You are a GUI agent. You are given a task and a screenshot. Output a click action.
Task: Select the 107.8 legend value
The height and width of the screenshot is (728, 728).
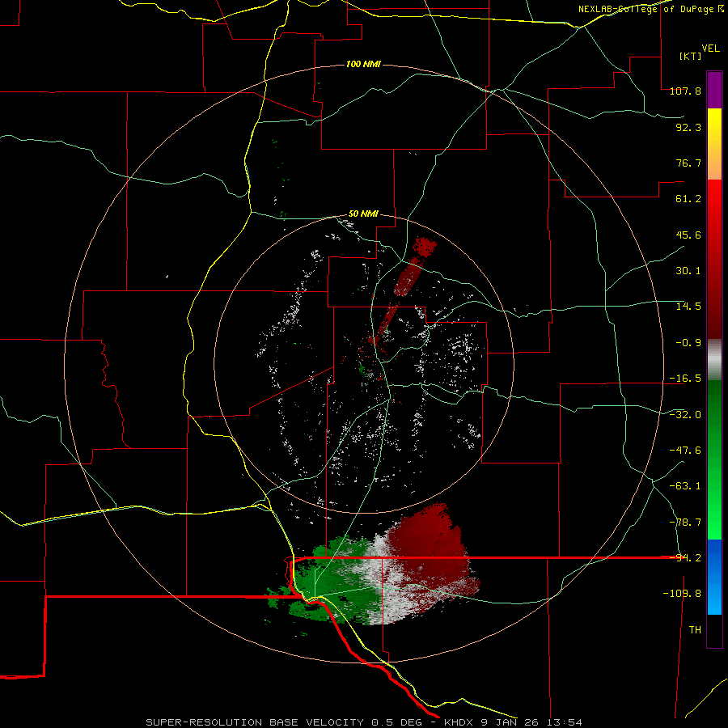click(685, 91)
